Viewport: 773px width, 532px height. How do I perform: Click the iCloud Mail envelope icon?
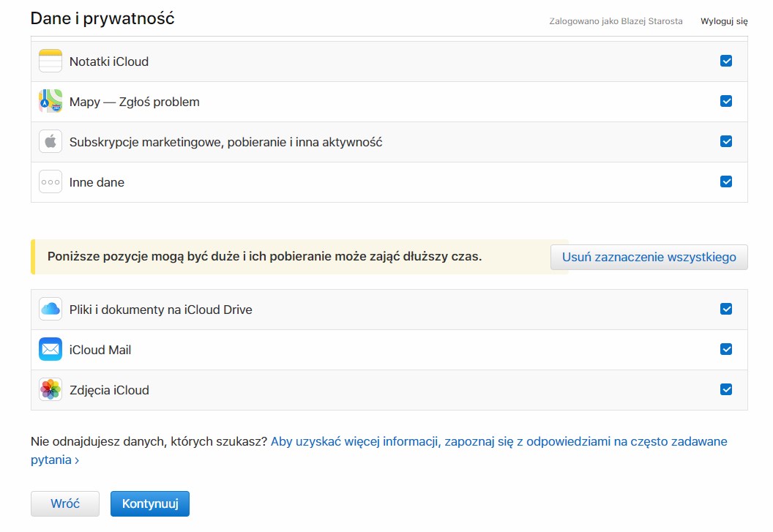51,350
